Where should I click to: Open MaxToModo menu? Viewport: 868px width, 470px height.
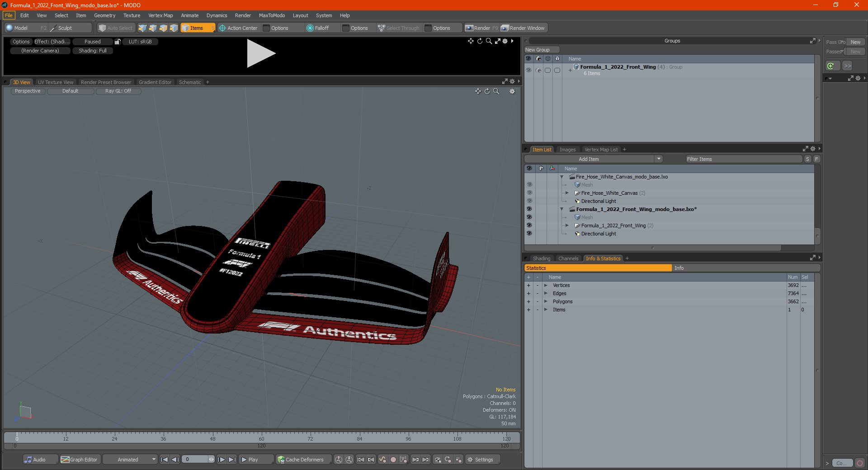tap(272, 15)
